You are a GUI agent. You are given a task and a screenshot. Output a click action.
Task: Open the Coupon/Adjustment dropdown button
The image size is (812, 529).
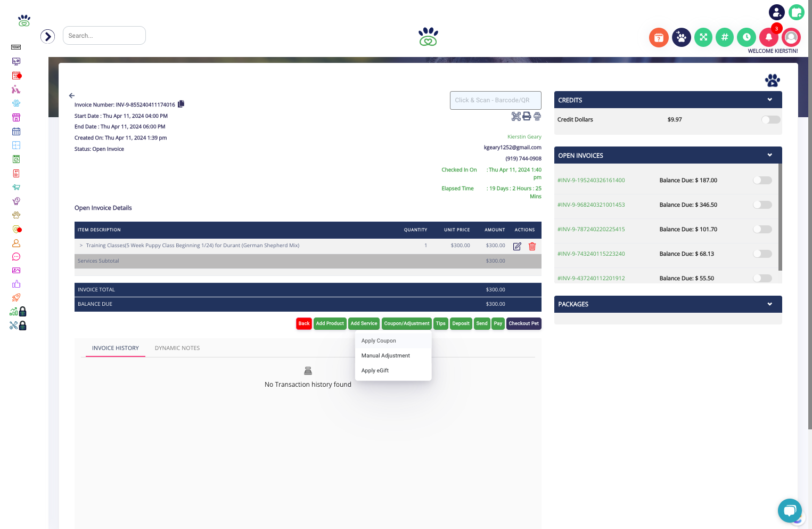pyautogui.click(x=407, y=323)
